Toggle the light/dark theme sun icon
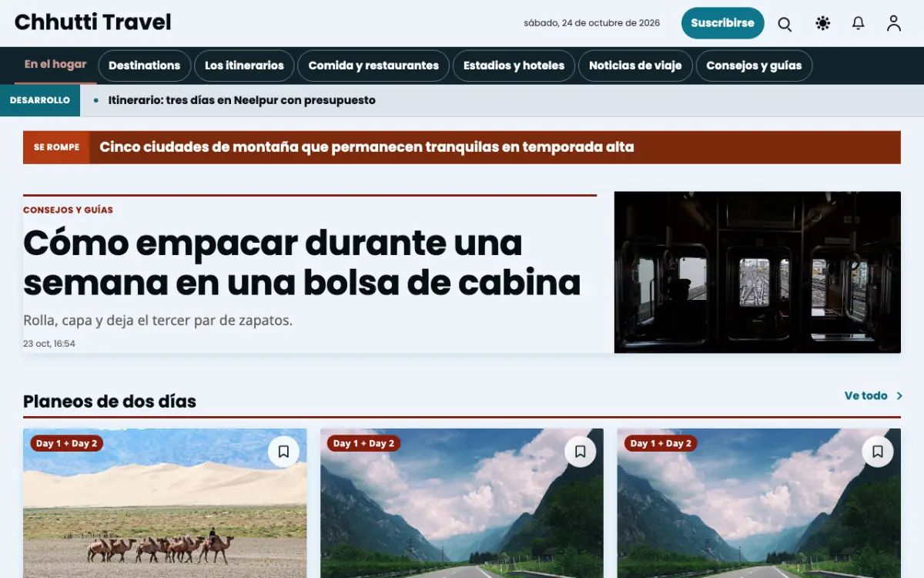The height and width of the screenshot is (578, 924). [822, 24]
